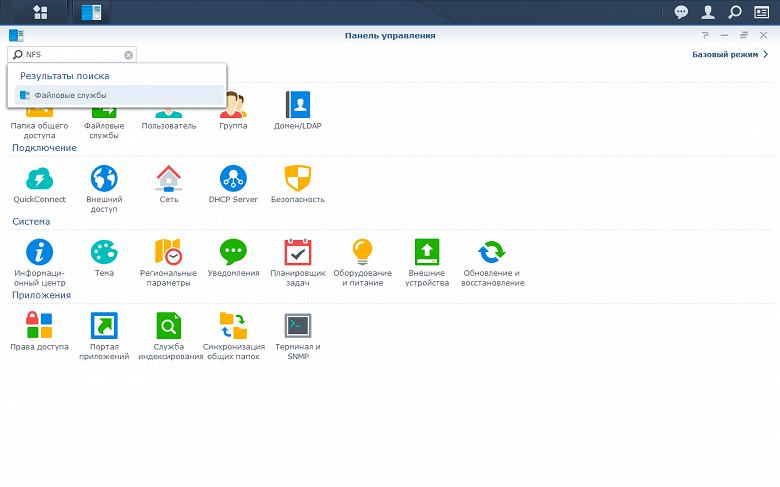This screenshot has height=487, width=780.
Task: Click the Файловые службы label under the icon
Action: click(x=104, y=130)
